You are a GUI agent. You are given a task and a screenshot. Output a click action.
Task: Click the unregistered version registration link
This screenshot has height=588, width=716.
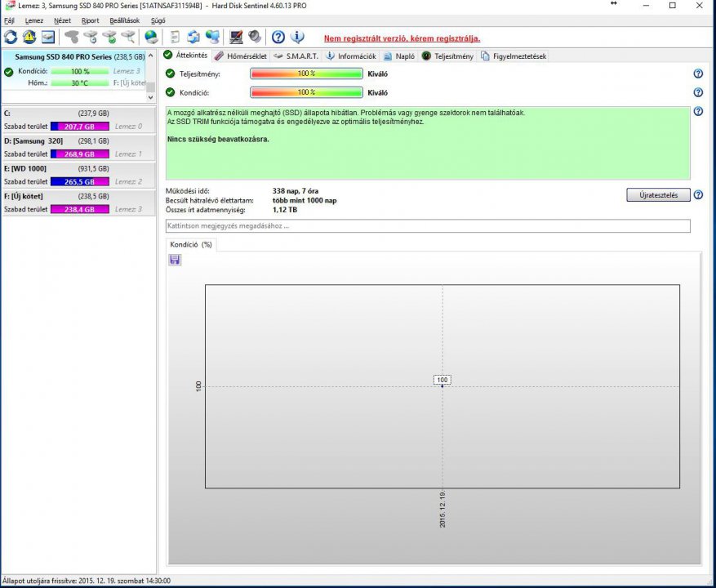pos(402,38)
